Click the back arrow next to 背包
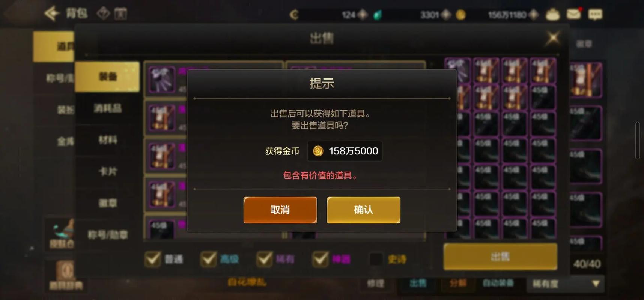This screenshot has width=644, height=300. [x=52, y=14]
